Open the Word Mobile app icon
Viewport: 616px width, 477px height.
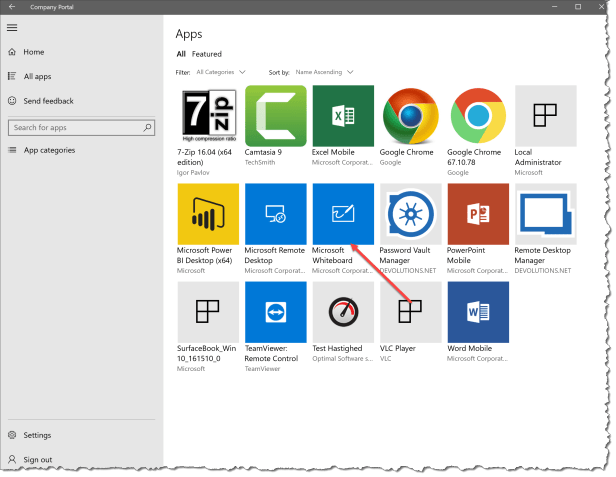pyautogui.click(x=478, y=312)
